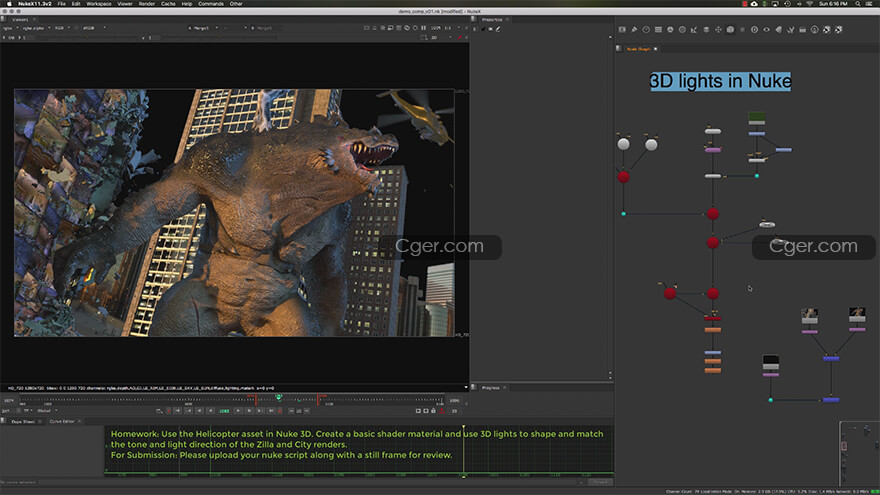Step forward one frame

[x=249, y=411]
